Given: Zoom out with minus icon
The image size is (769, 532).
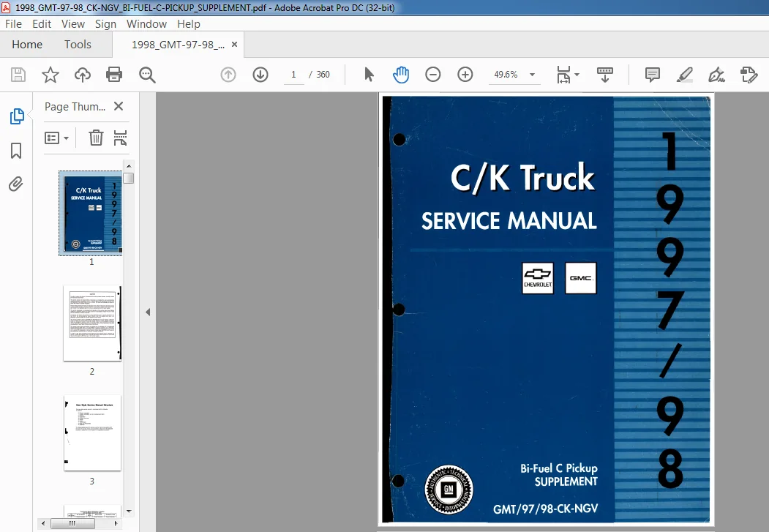Looking at the screenshot, I should coord(432,75).
